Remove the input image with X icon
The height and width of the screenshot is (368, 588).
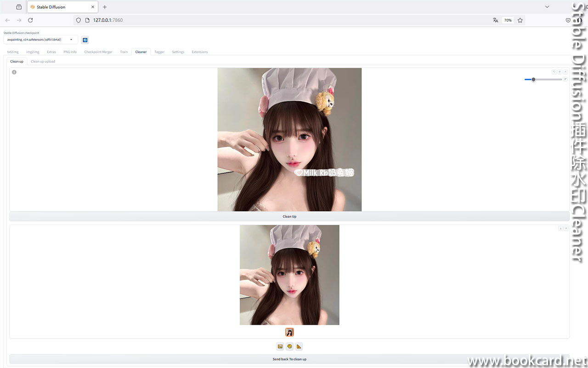(x=565, y=72)
